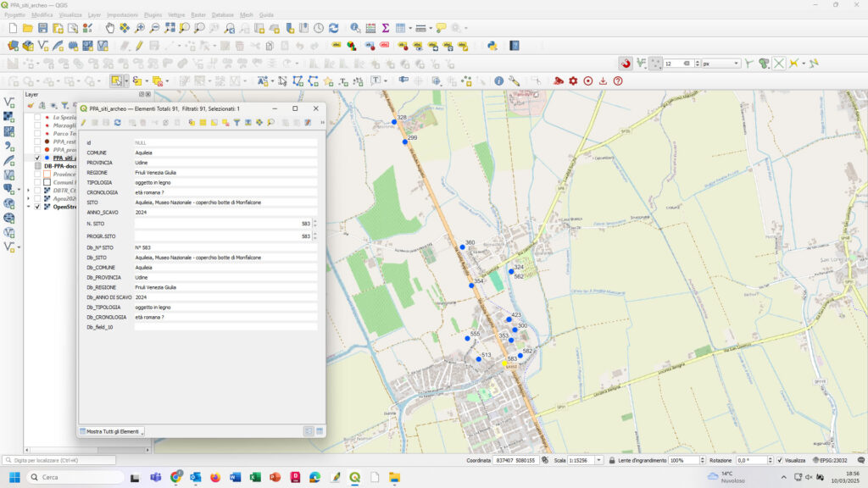Screen dimensions: 868x488
Task: Open the Mostra Tutti gli Elementi dropdown
Action: pos(112,431)
